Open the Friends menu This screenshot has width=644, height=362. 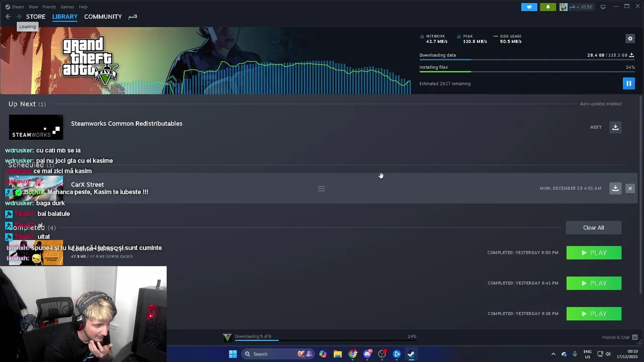pos(49,7)
